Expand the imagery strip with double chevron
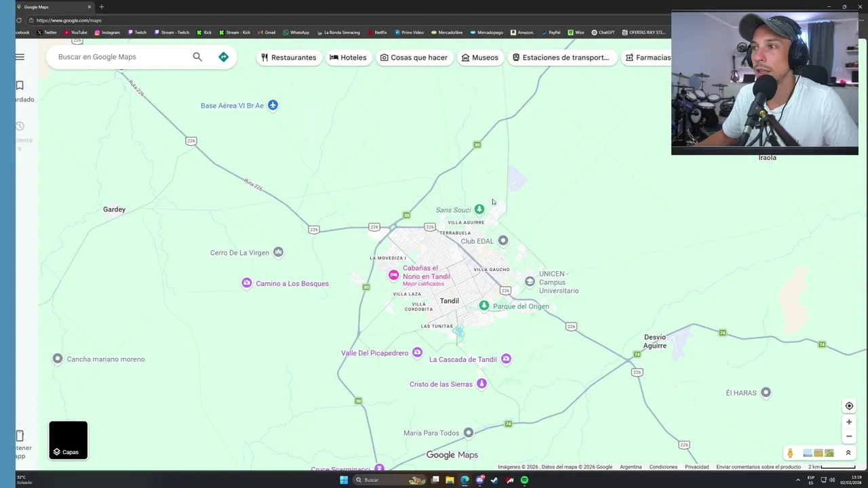 pos(848,453)
